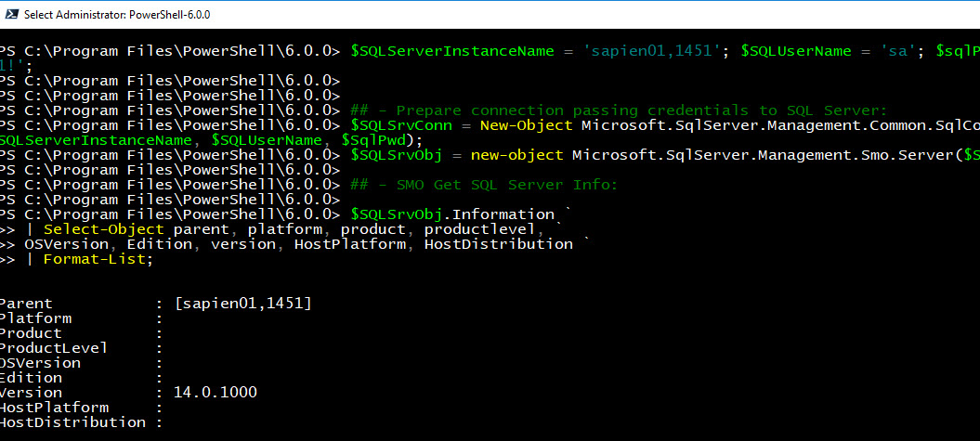The width and height of the screenshot is (980, 441).
Task: Click the 14.0.1000 Version value
Action: coord(216,393)
